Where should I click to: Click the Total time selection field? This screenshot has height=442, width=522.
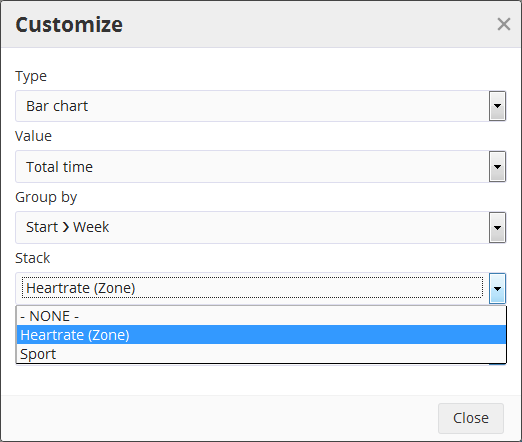(252, 167)
